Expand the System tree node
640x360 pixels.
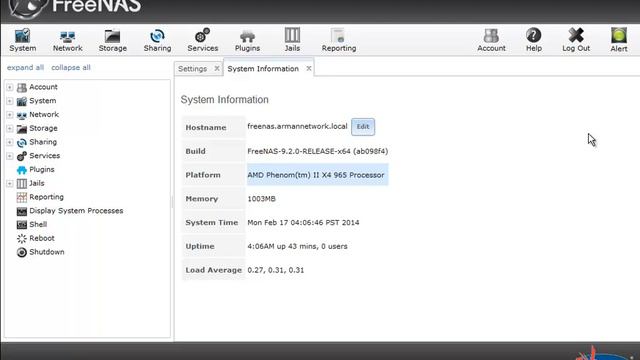pos(9,101)
